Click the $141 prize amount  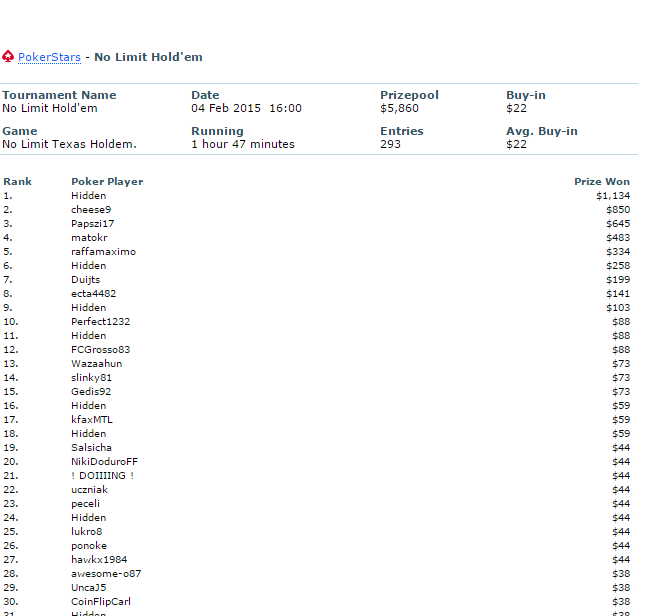(618, 294)
